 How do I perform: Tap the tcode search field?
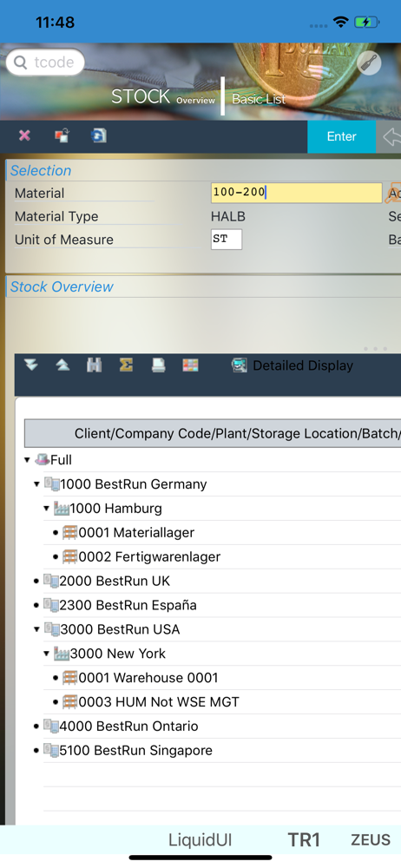tap(45, 62)
